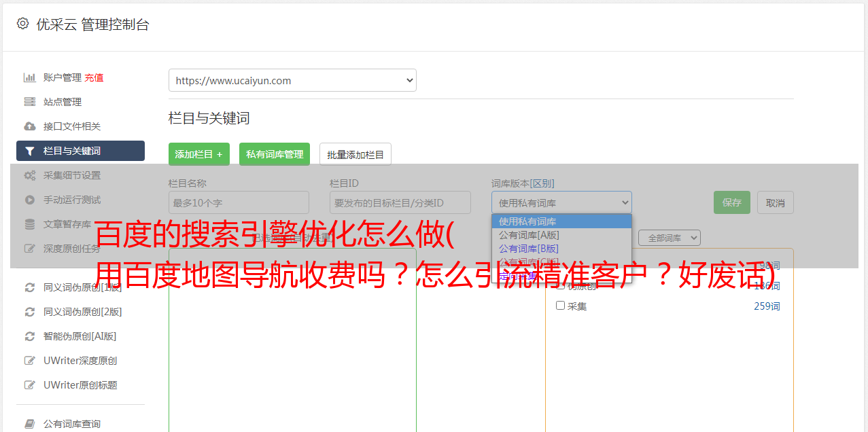Choose 公有词库[B版] from the dropdown list
The image size is (868, 432).
tap(561, 249)
